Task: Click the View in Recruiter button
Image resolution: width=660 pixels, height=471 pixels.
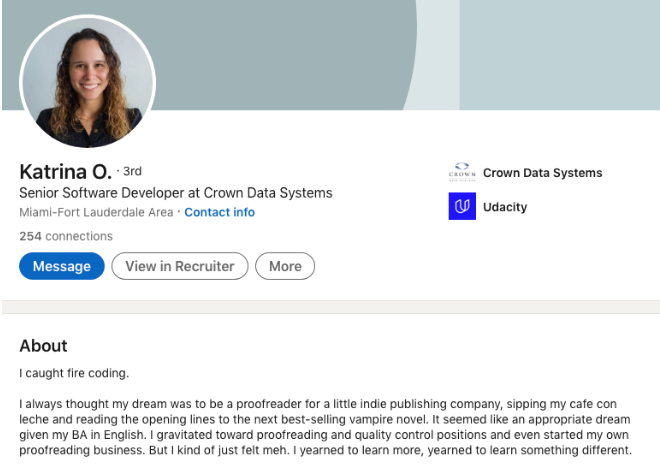Action: click(180, 266)
